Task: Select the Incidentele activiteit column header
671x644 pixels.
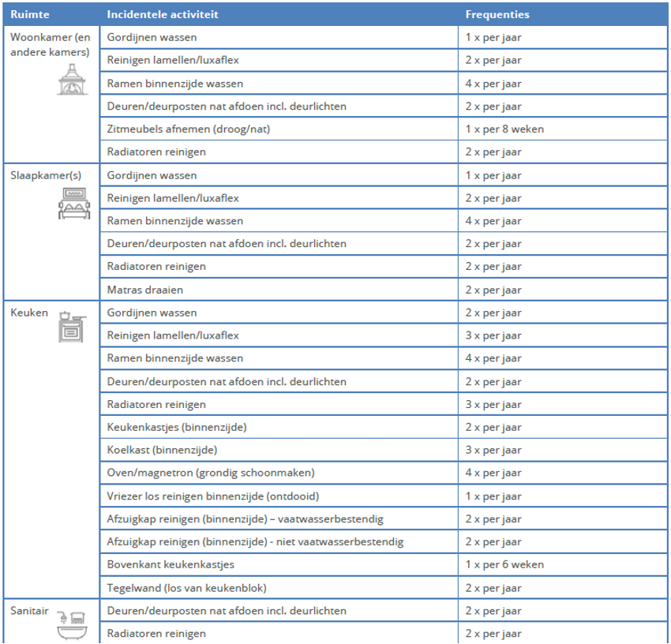Action: click(x=163, y=14)
